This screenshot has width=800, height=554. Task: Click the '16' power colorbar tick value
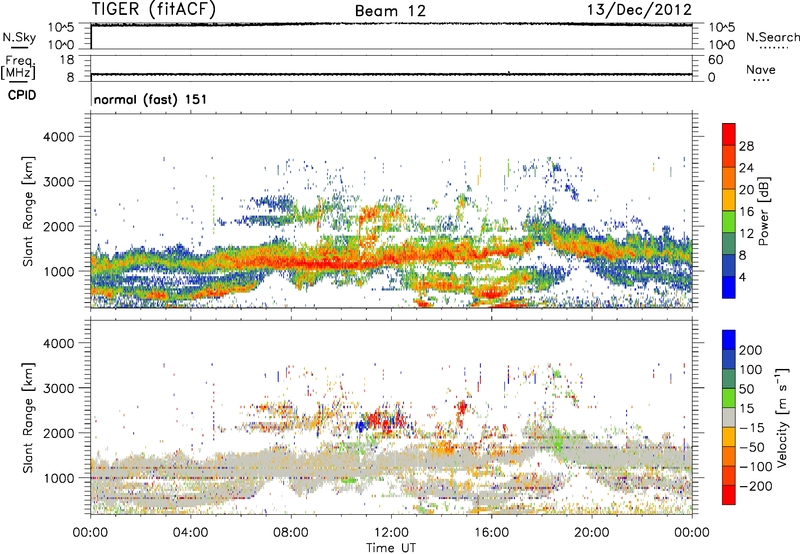tap(746, 212)
